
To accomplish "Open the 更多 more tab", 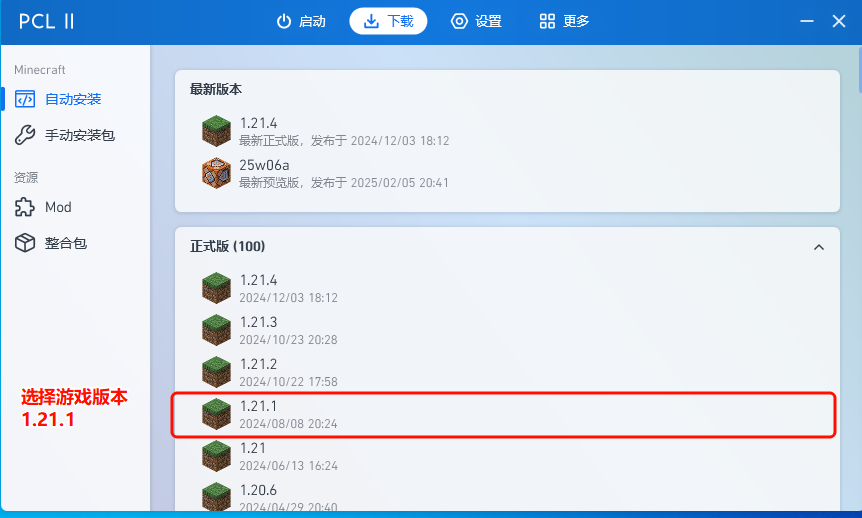I will coord(564,21).
